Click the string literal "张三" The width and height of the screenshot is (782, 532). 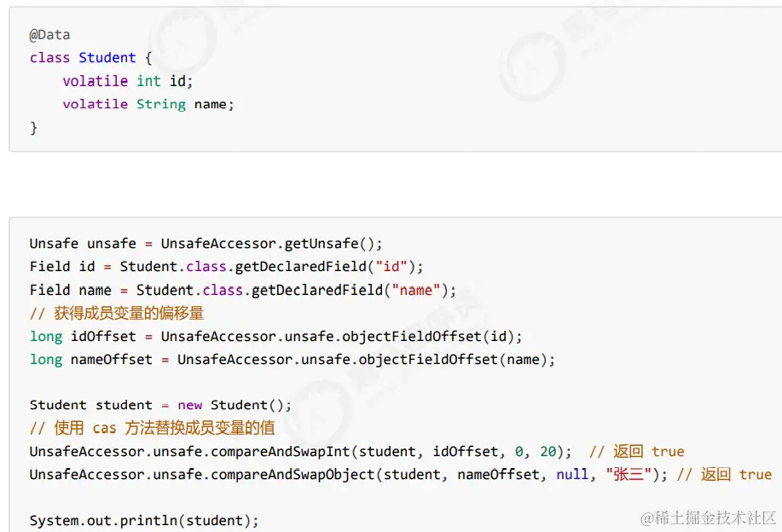pos(628,474)
